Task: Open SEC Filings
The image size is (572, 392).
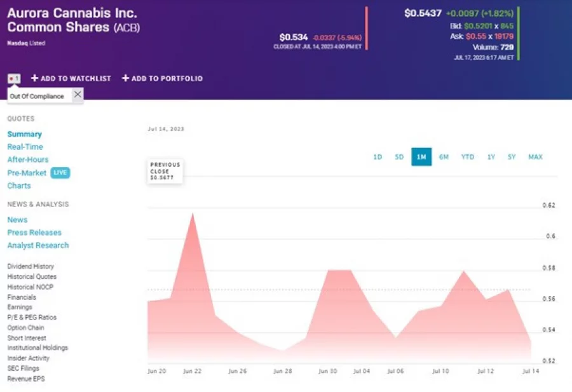Action: coord(23,368)
